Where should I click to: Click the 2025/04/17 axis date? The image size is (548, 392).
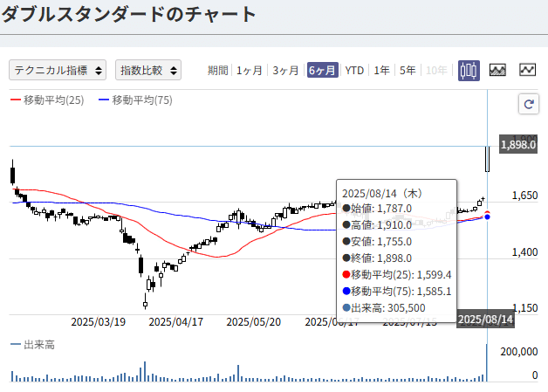pos(175,321)
